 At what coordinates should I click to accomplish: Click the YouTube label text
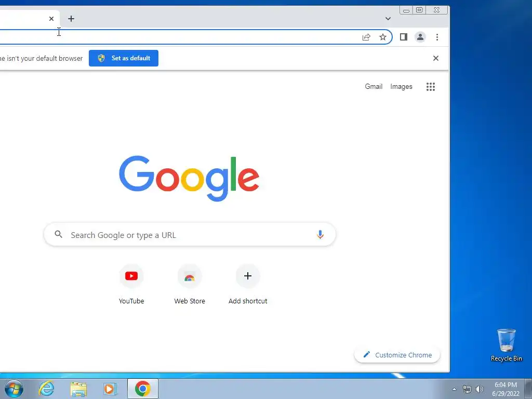(131, 301)
